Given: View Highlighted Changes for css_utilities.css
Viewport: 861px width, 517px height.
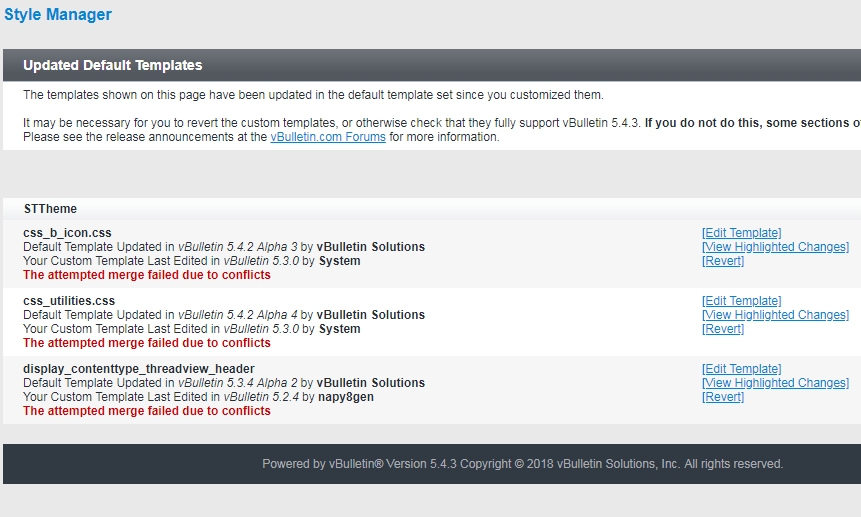Looking at the screenshot, I should pyautogui.click(x=775, y=315).
